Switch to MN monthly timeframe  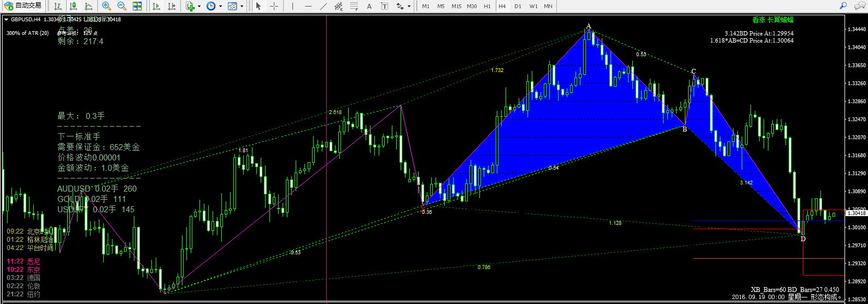point(548,6)
